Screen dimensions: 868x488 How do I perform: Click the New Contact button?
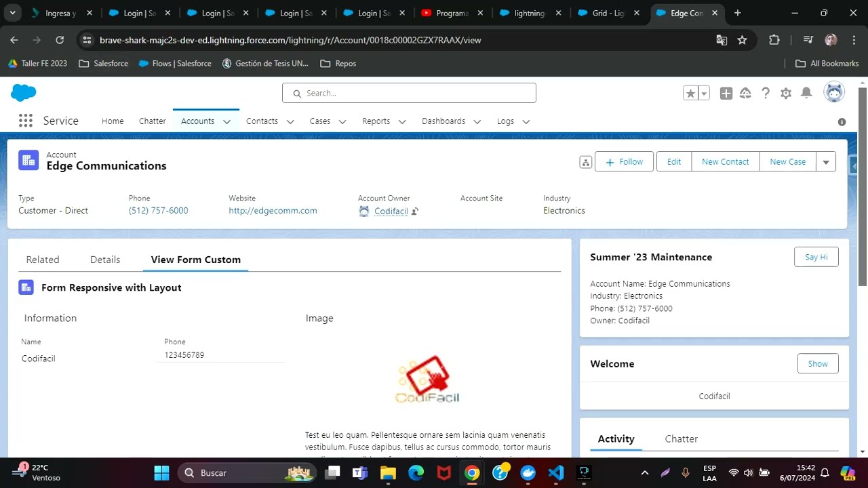click(726, 162)
